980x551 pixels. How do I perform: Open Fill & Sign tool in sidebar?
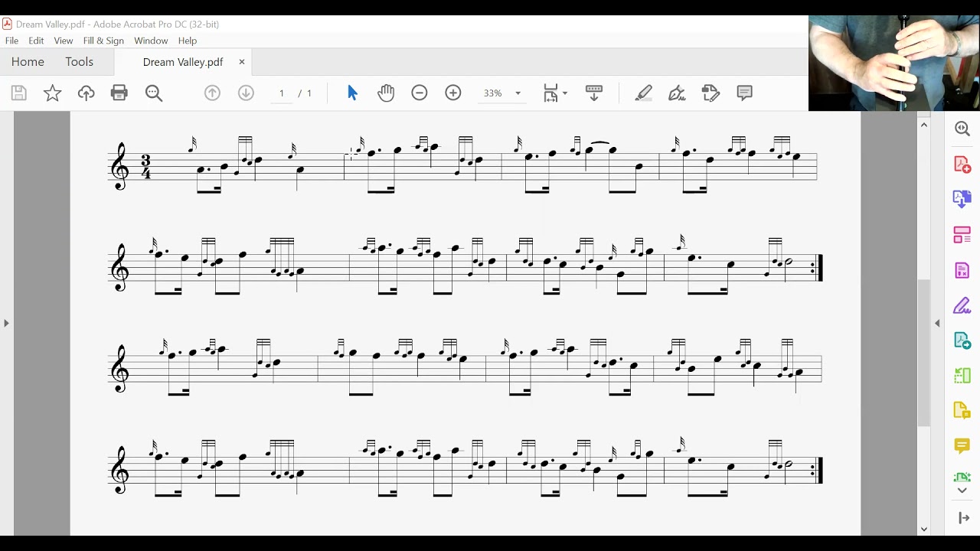tap(962, 306)
